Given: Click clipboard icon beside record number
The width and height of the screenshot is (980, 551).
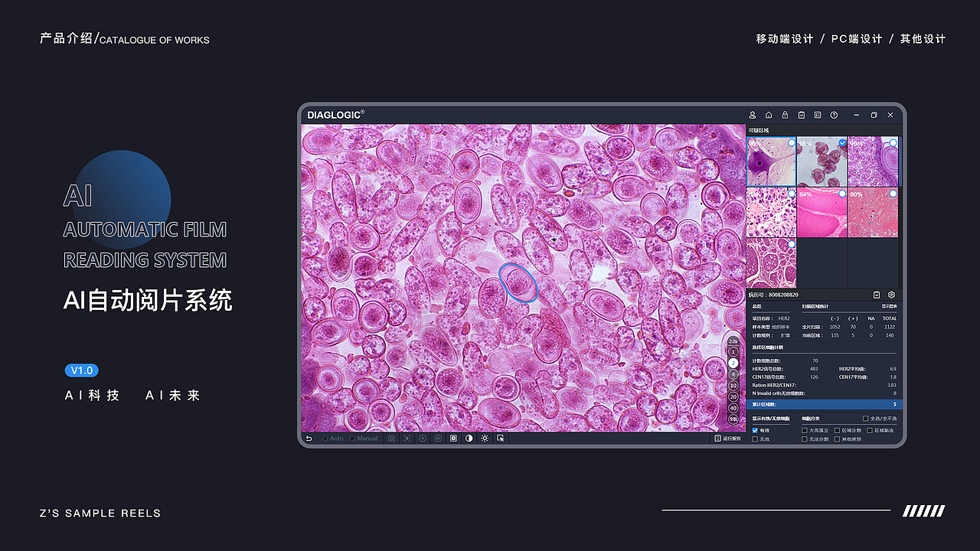Looking at the screenshot, I should pos(877,295).
